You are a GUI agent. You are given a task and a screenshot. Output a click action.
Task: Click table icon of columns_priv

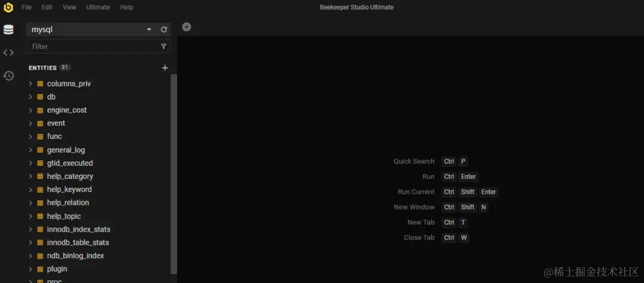pyautogui.click(x=40, y=83)
